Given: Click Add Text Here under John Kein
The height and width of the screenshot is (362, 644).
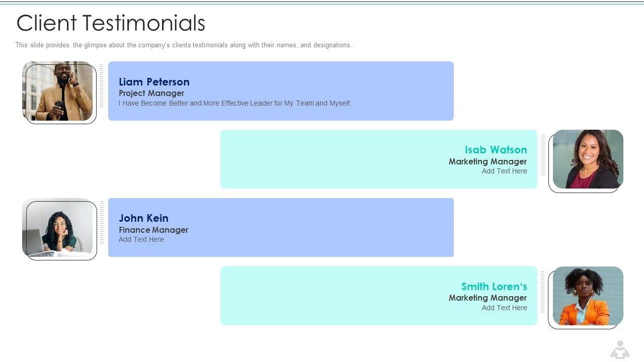Looking at the screenshot, I should coord(141,240).
